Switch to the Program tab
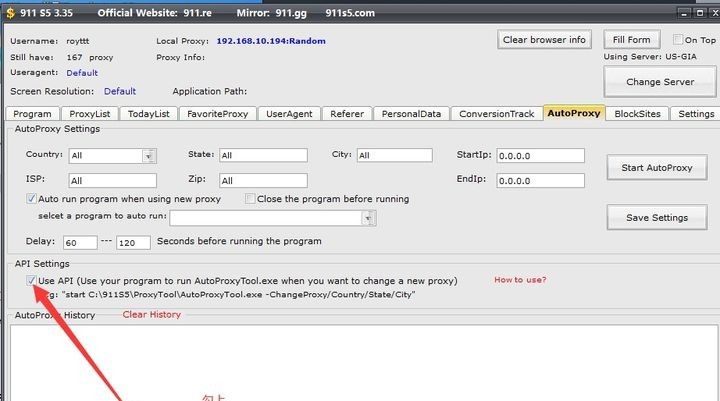 [32, 113]
